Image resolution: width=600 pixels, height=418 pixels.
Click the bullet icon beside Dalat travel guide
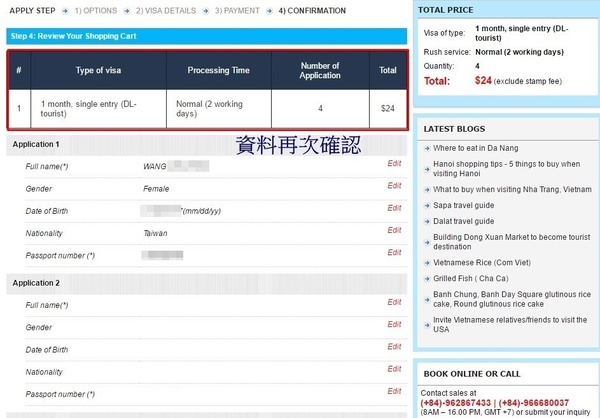pyautogui.click(x=425, y=220)
